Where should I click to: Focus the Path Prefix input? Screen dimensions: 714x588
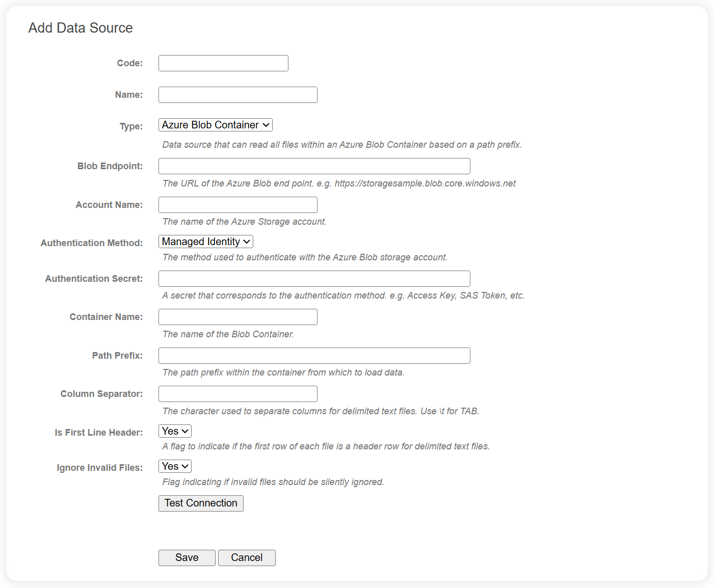[314, 355]
